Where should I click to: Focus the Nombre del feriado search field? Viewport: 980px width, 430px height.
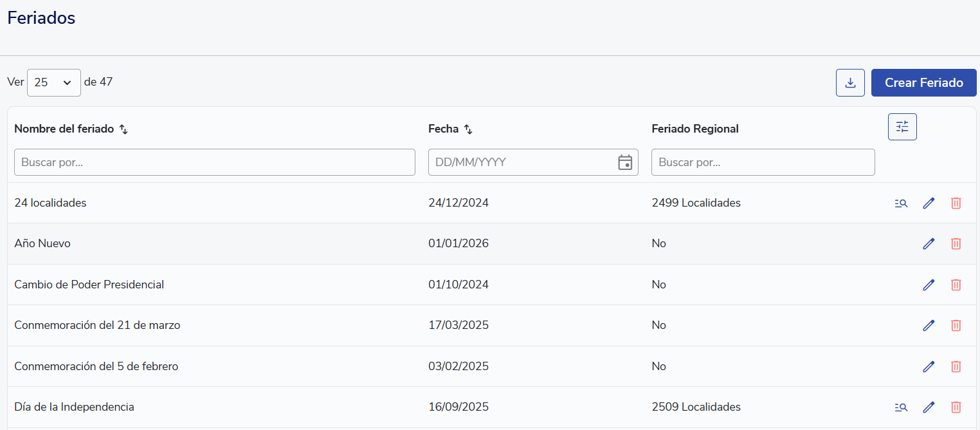(x=214, y=162)
